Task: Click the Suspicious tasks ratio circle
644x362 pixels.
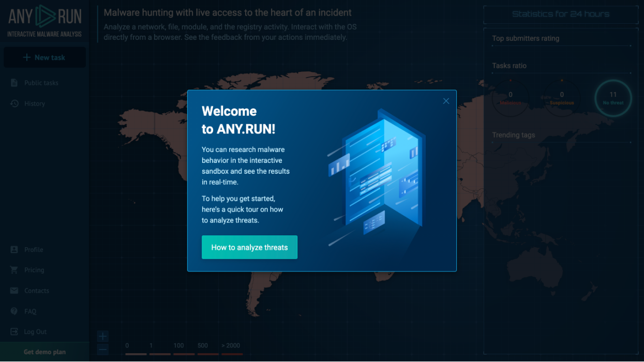Action: click(x=562, y=97)
